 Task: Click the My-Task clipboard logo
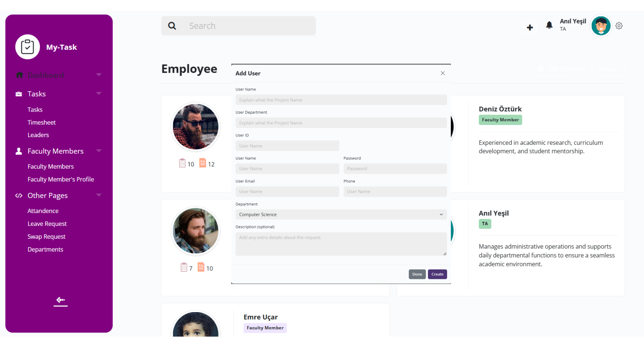28,47
